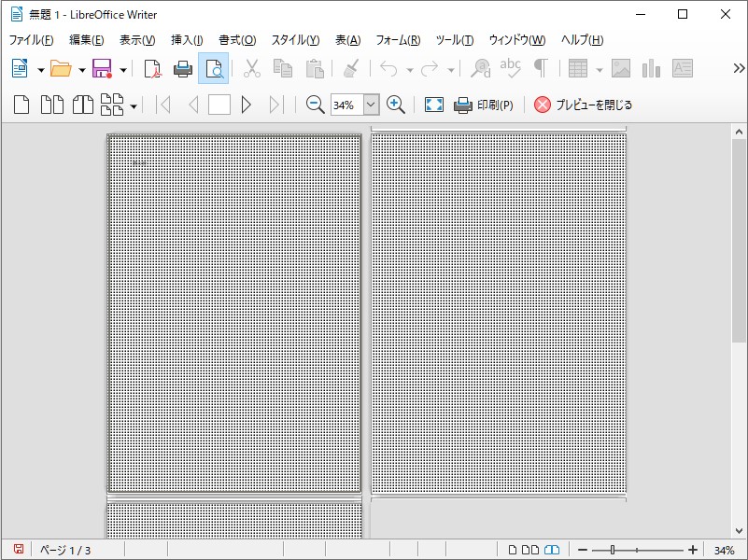This screenshot has height=560, width=748.
Task: Click the Cut scissors icon
Action: pos(252,69)
